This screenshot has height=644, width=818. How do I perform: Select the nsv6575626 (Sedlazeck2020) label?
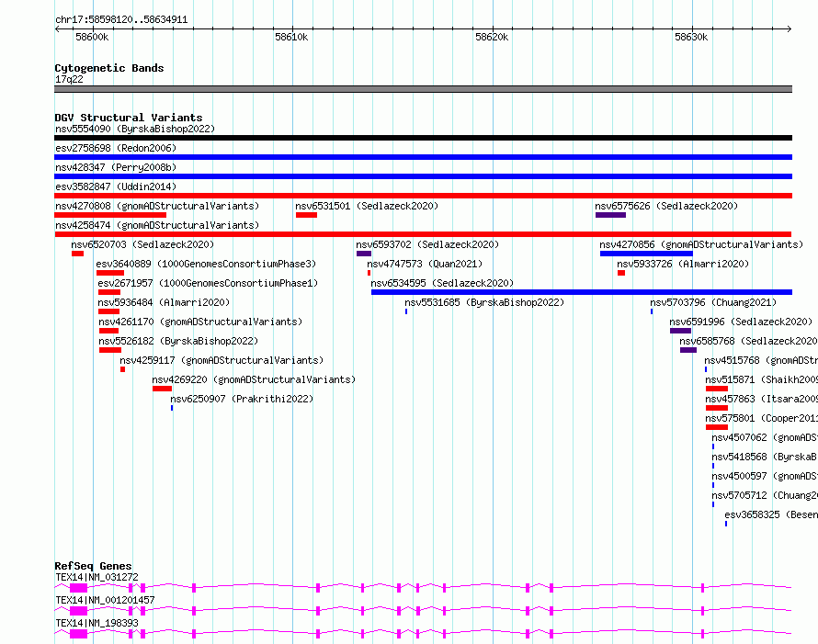click(x=666, y=206)
